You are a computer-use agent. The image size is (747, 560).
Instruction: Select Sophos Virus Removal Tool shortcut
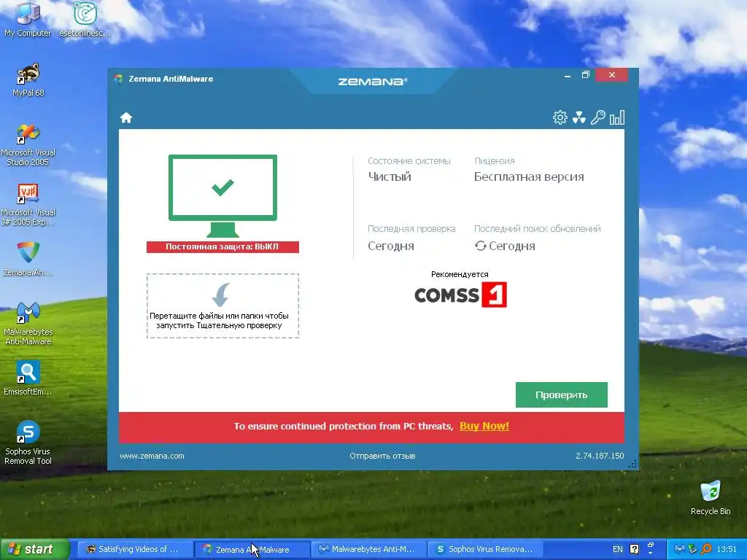(28, 443)
